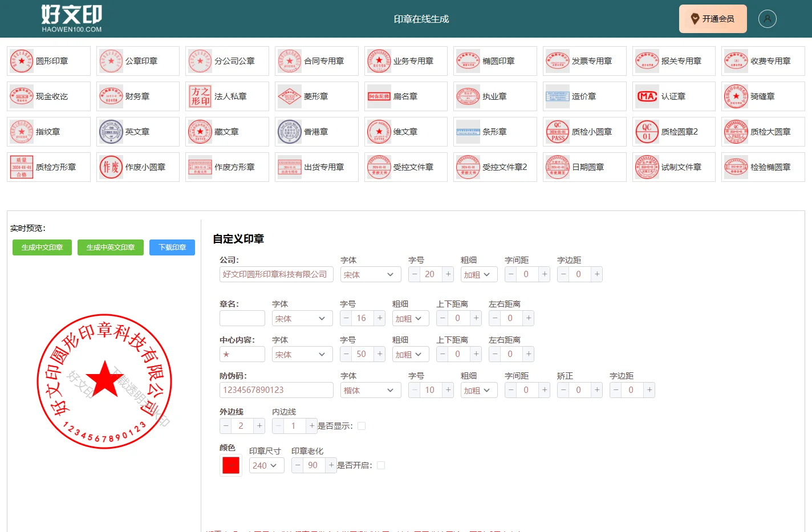Pick the 椭圆印章 stamp template
Screen dimensions: 812x532
pos(495,61)
